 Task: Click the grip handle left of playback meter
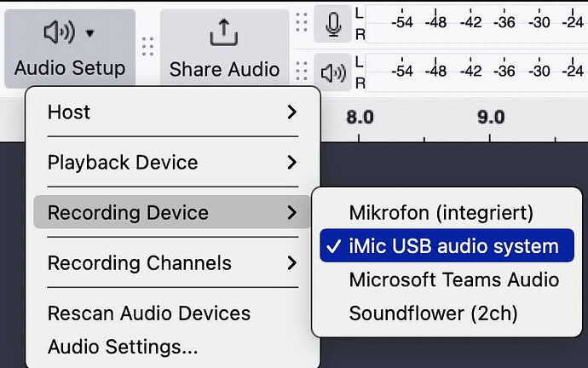(x=302, y=72)
